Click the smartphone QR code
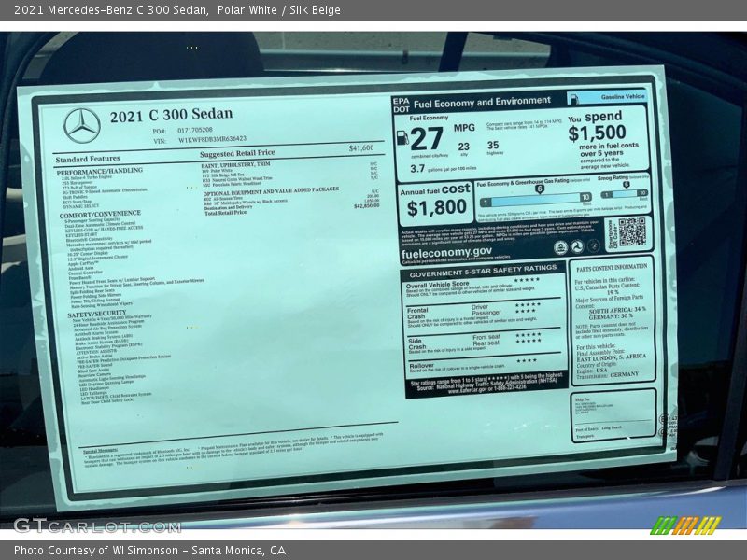This screenshot has height=560, width=747. click(x=632, y=231)
